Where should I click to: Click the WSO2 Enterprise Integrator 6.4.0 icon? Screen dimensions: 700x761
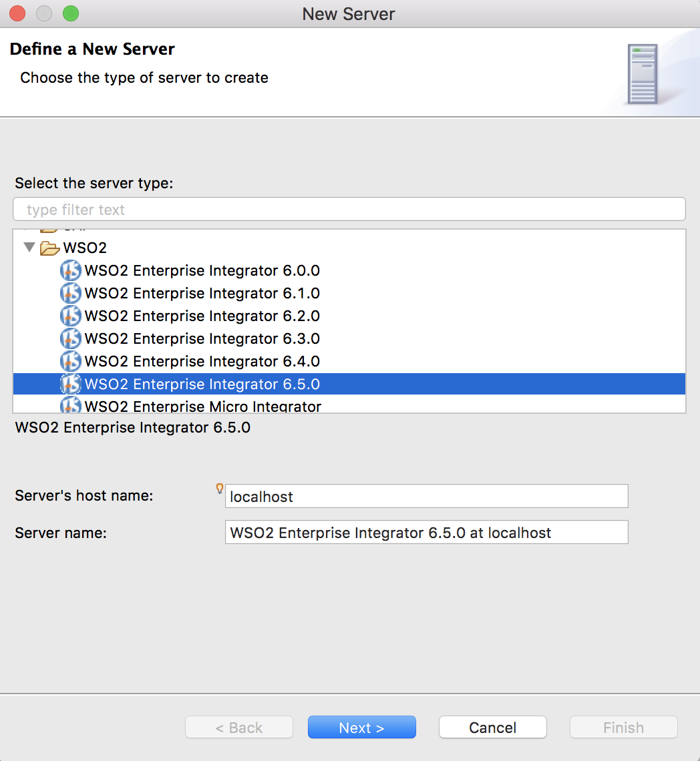click(x=70, y=362)
